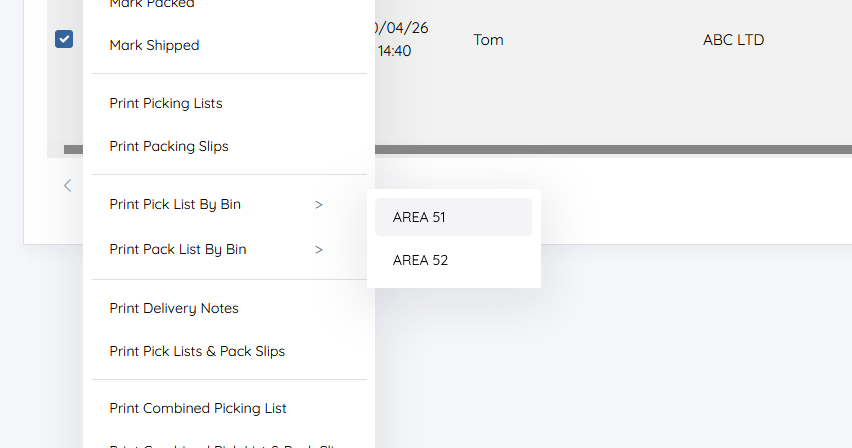Open the Print Pack List By Bin label
The width and height of the screenshot is (852, 448).
point(178,249)
